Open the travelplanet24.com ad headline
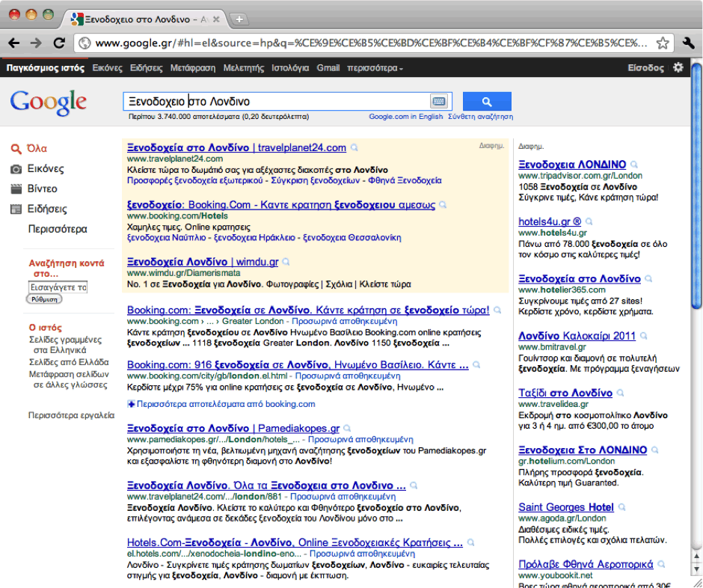This screenshot has height=588, width=703. [236, 147]
